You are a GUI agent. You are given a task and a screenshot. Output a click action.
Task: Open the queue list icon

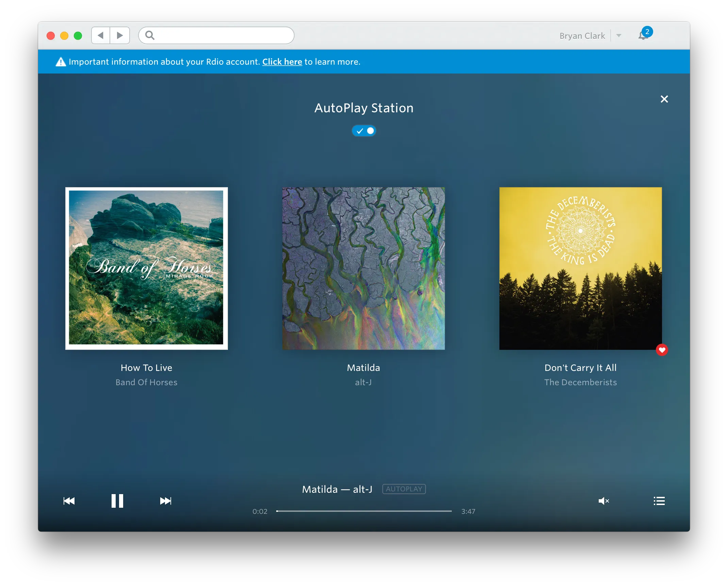pyautogui.click(x=659, y=501)
